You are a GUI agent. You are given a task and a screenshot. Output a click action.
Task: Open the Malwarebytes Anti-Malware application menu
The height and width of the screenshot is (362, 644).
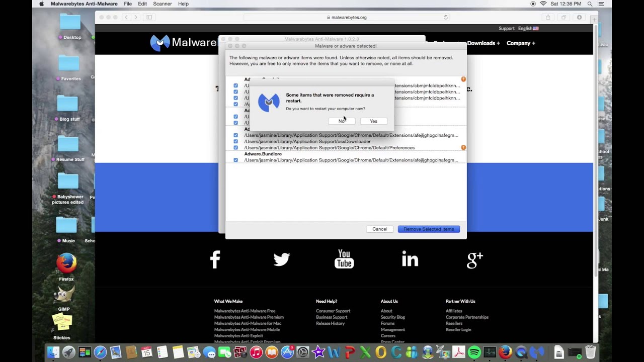(84, 4)
